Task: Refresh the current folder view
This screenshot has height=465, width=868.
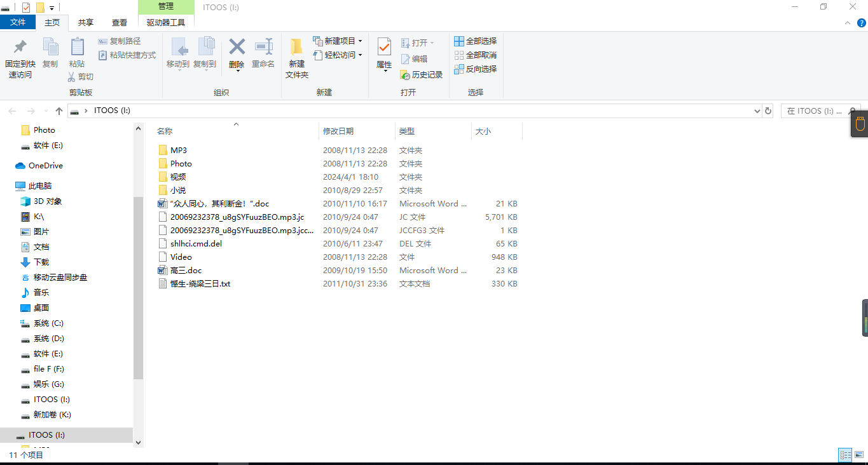Action: (x=768, y=111)
